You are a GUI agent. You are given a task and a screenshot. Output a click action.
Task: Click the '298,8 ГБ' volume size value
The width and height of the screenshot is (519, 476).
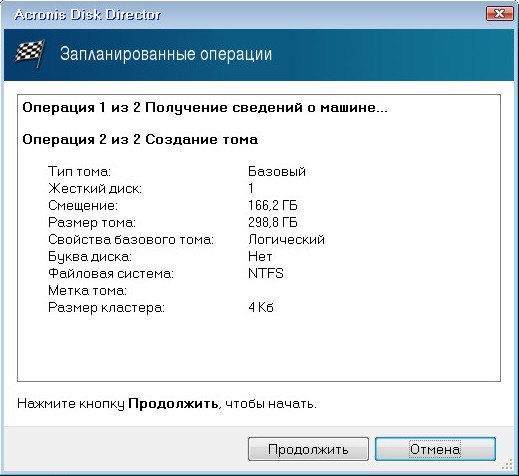[273, 222]
